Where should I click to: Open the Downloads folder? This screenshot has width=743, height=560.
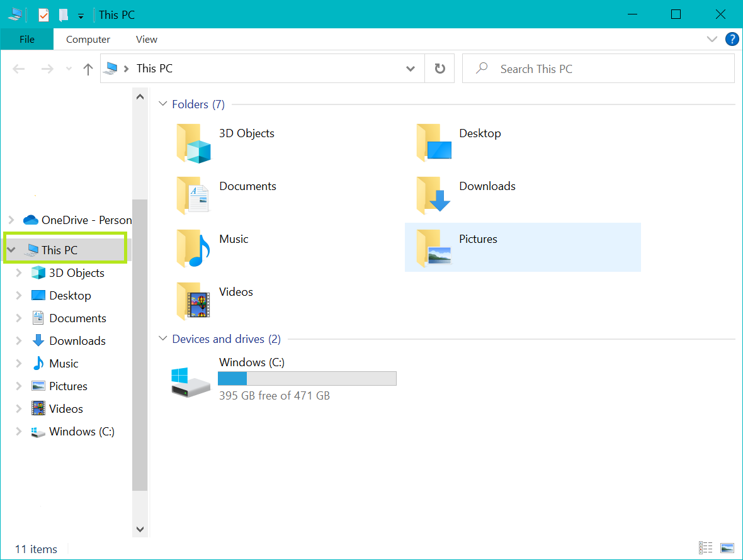[x=487, y=186]
